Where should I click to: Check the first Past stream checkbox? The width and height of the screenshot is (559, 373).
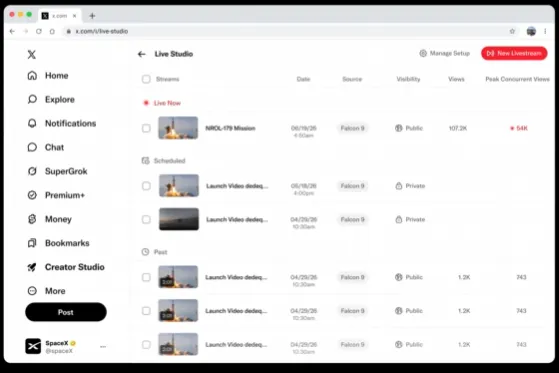pyautogui.click(x=146, y=277)
